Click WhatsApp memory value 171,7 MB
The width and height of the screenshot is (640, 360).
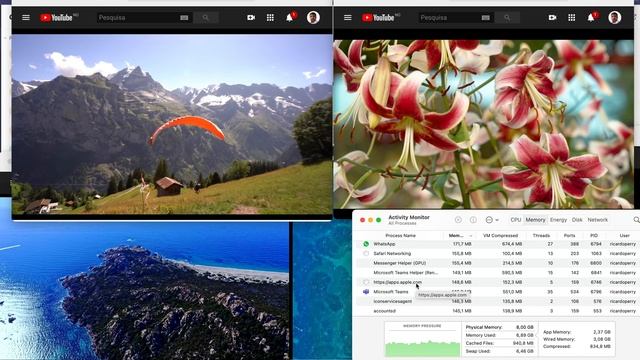point(462,244)
